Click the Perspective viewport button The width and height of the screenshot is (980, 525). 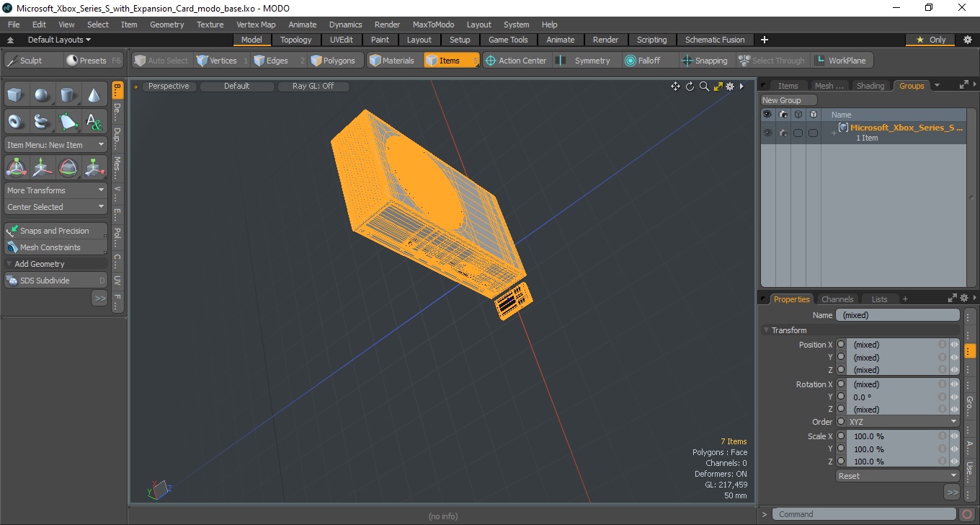coord(169,87)
